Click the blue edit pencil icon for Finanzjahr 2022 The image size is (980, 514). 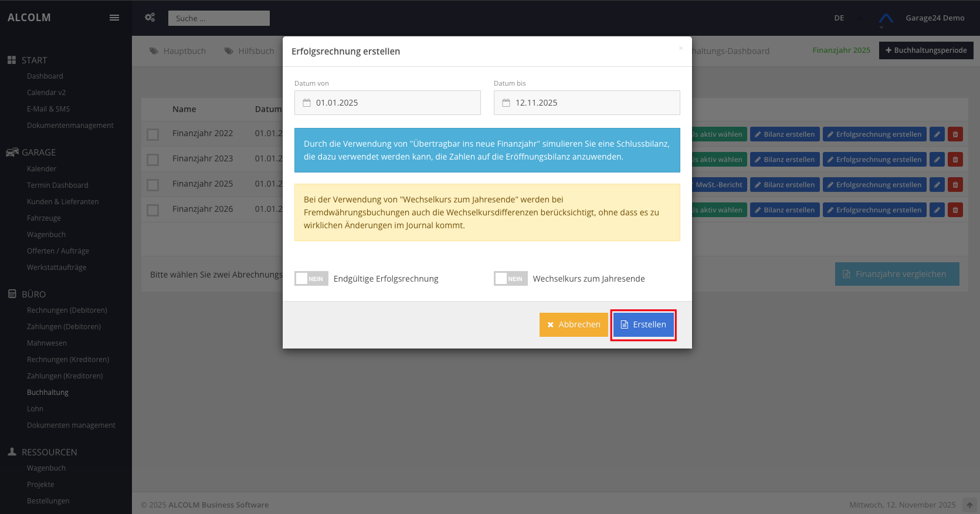(x=937, y=134)
